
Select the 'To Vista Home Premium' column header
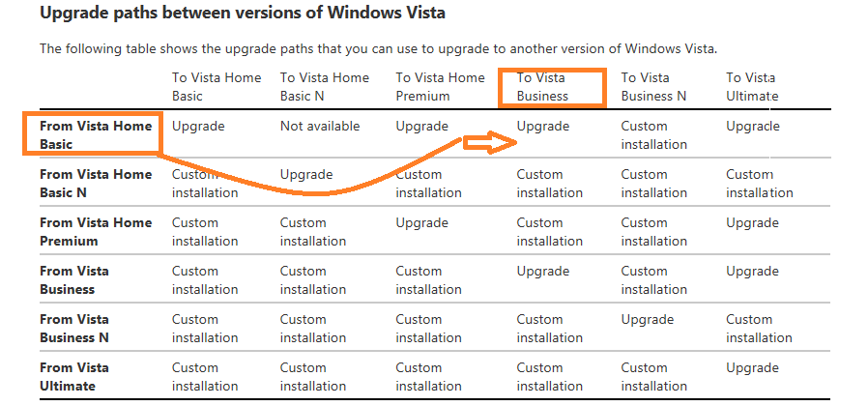coord(440,87)
